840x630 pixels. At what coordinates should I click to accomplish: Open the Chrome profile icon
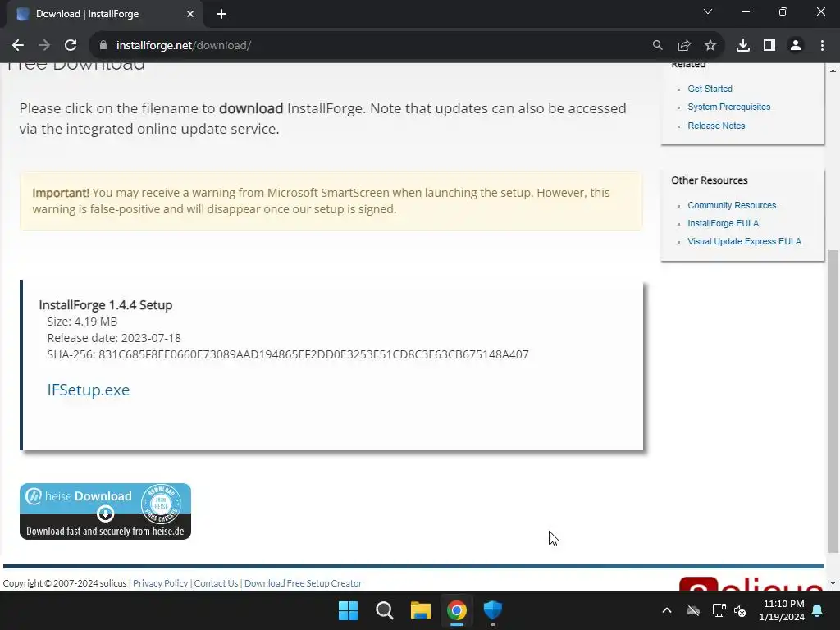(x=796, y=46)
